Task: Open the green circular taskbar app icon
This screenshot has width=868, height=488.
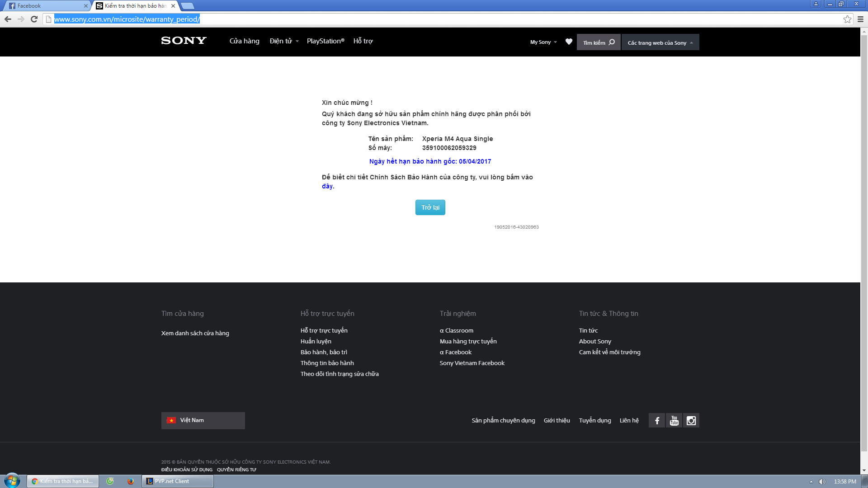Action: point(110,481)
